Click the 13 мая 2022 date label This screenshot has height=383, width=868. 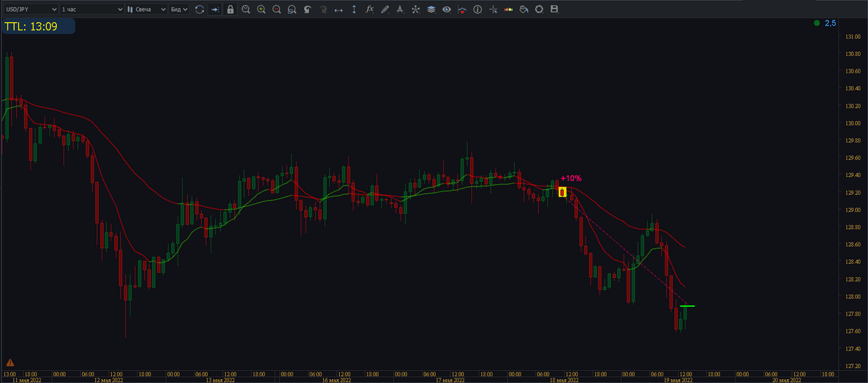point(221,380)
